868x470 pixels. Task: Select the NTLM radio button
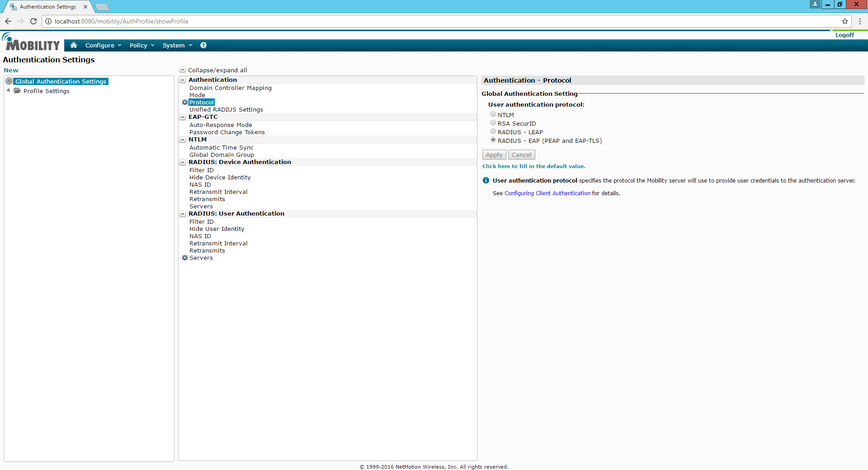coord(493,114)
